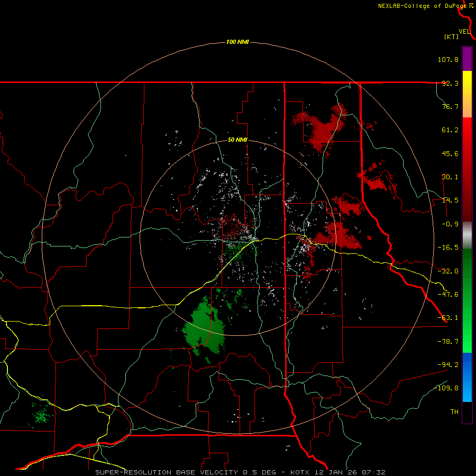Select the 92.3 legend value

pos(450,83)
